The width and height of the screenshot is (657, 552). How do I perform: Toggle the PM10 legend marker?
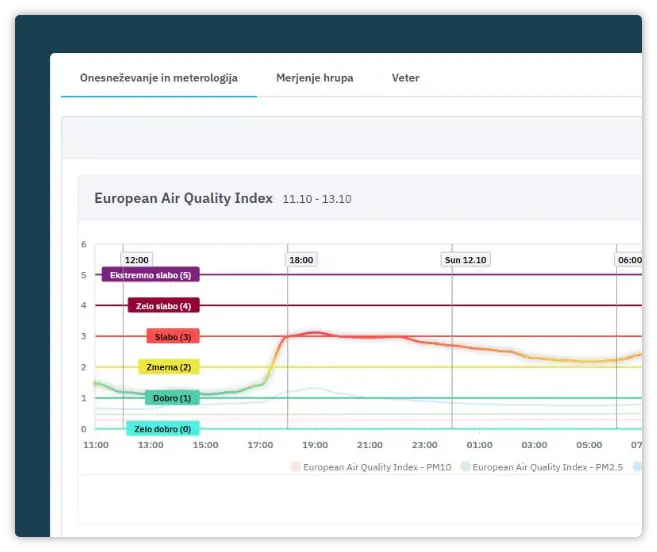[295, 466]
